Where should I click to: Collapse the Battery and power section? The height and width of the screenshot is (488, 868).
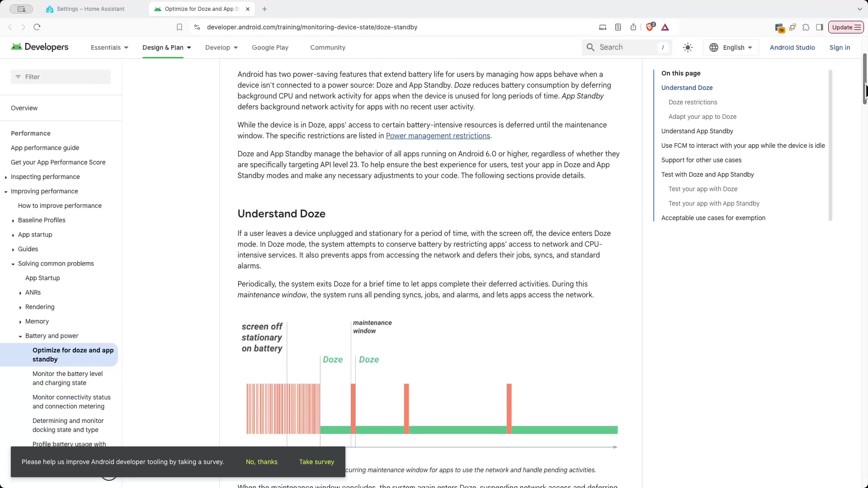click(x=20, y=336)
